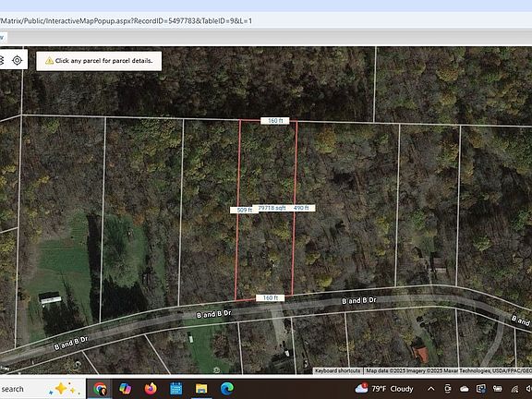The height and width of the screenshot is (399, 532).
Task: Open File Explorer from the taskbar
Action: pos(201,389)
